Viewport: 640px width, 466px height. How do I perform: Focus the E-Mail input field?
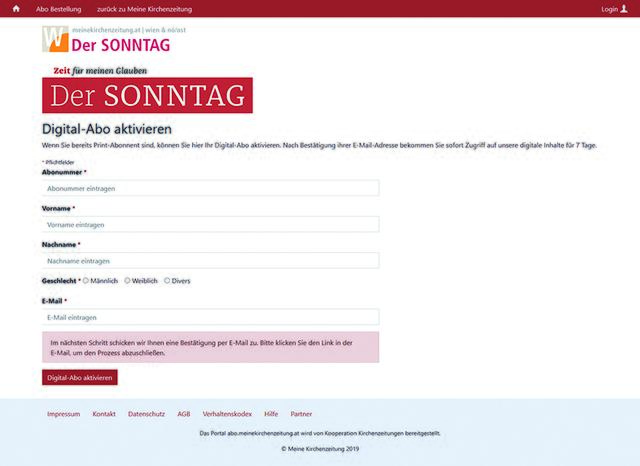click(210, 317)
